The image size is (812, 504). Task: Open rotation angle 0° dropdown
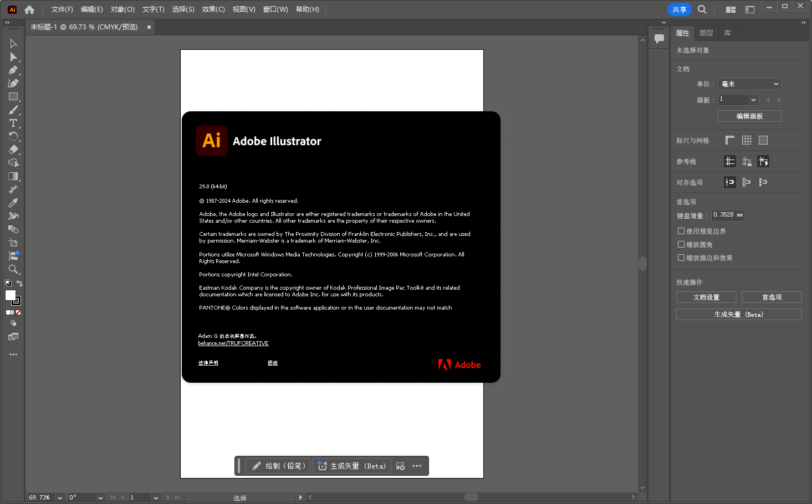(x=100, y=497)
